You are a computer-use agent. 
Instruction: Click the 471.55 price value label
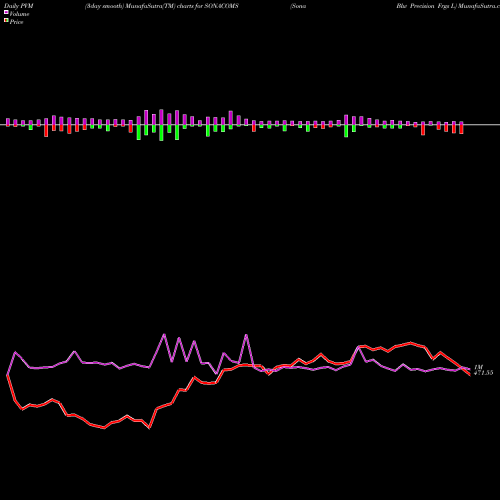(x=483, y=373)
